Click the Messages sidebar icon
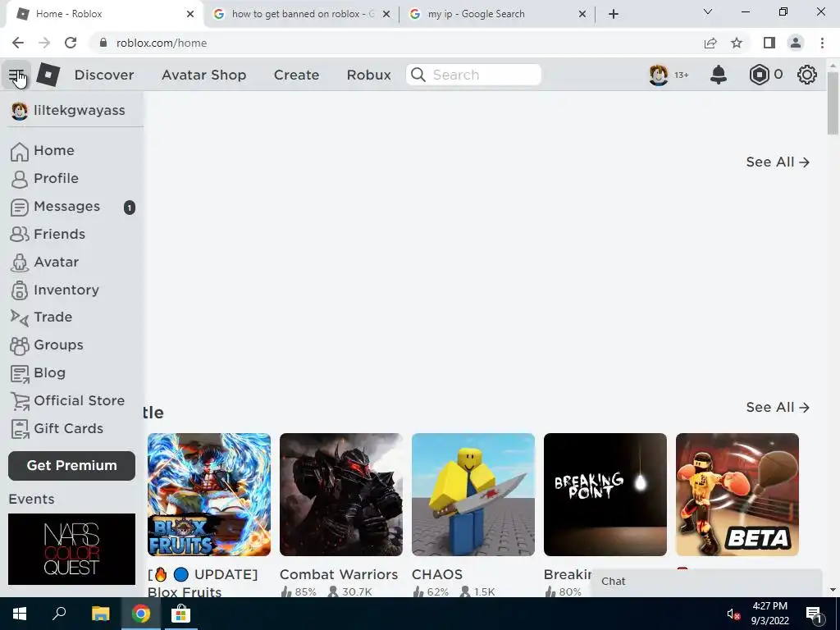Screen dimensions: 840x630 [x=20, y=208]
